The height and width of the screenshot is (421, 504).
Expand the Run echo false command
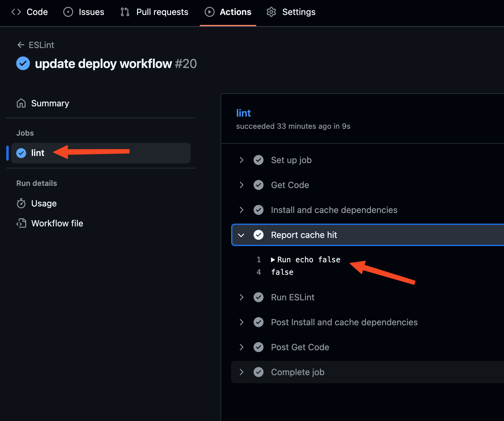pyautogui.click(x=273, y=260)
